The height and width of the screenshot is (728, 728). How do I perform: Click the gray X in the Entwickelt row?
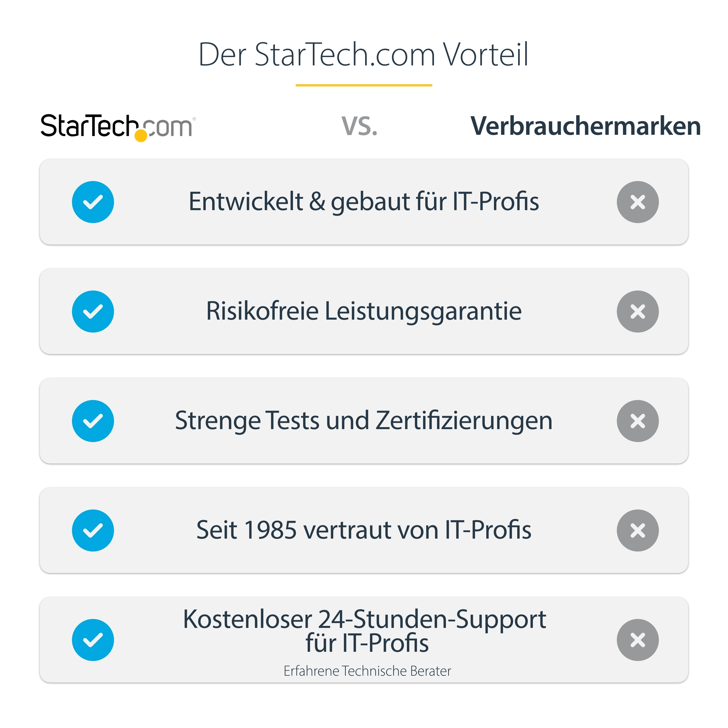(638, 202)
